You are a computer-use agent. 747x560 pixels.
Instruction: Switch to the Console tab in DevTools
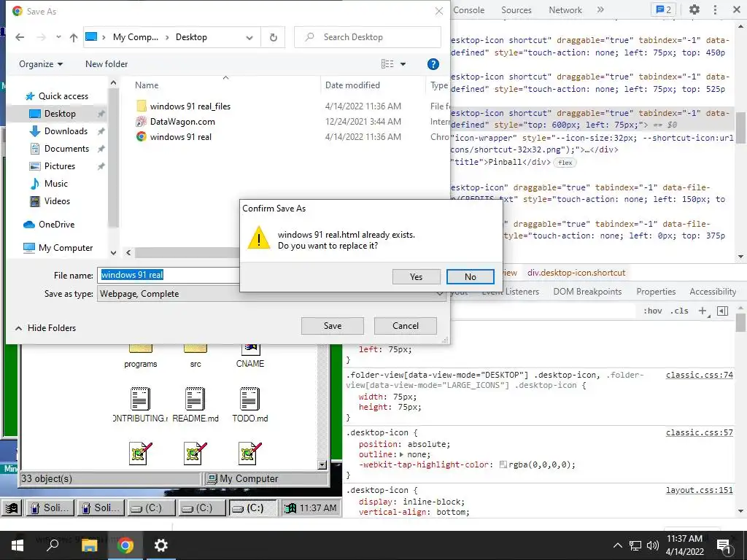click(469, 10)
